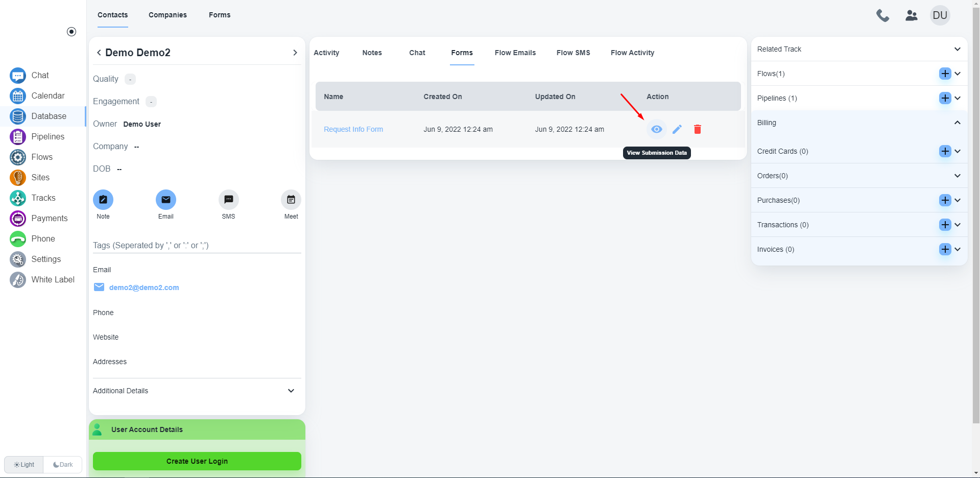The image size is (980, 478).
Task: Click the Tags input field
Action: tap(197, 245)
